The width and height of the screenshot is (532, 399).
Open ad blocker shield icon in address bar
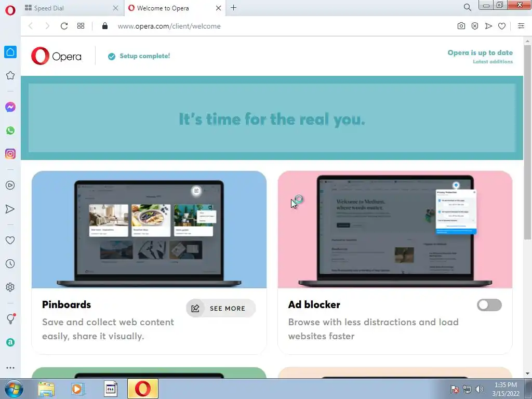coord(475,26)
